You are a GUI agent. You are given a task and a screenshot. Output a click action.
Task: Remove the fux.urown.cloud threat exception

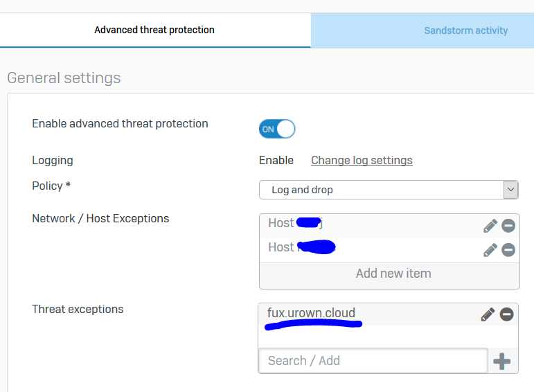507,314
